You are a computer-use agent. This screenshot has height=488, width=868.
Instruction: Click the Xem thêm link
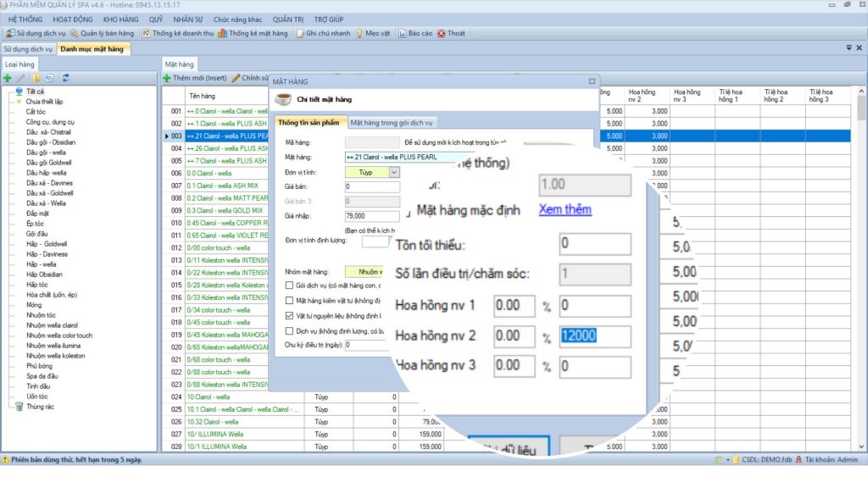coord(565,209)
